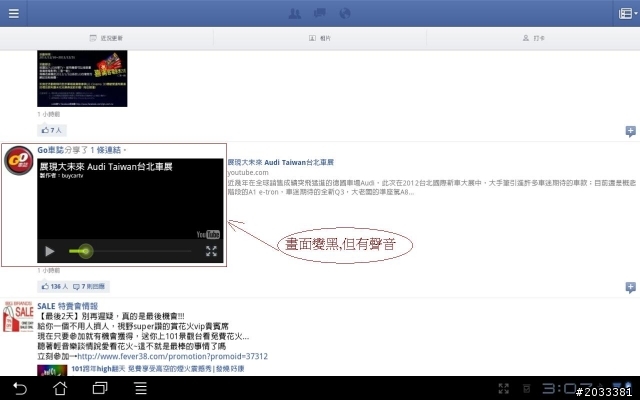Open notifications globe icon
The image size is (640, 400).
(345, 13)
